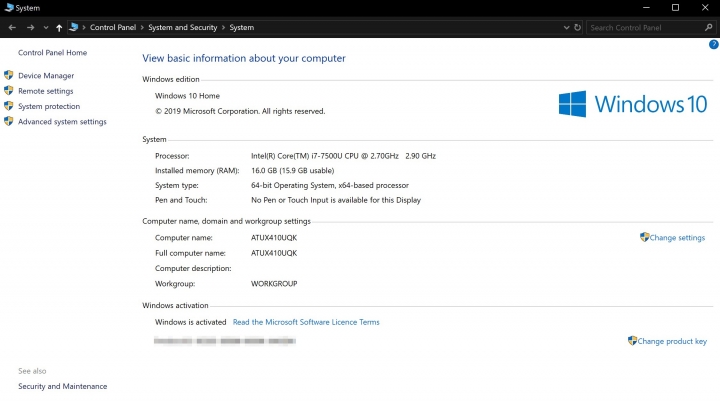Open help with the blue question icon
Screen dimensions: 720x402
coord(714,45)
